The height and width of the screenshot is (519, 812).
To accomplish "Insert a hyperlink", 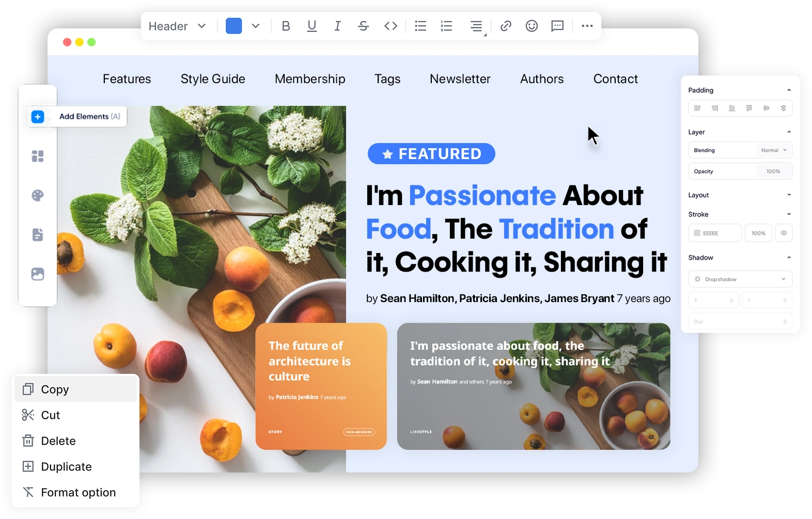I will click(506, 26).
